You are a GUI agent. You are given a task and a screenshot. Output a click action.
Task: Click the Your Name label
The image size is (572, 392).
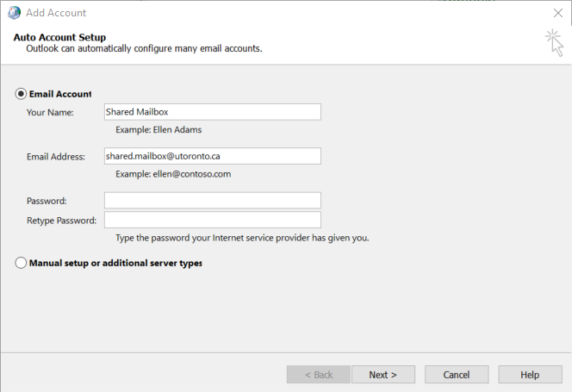click(50, 112)
